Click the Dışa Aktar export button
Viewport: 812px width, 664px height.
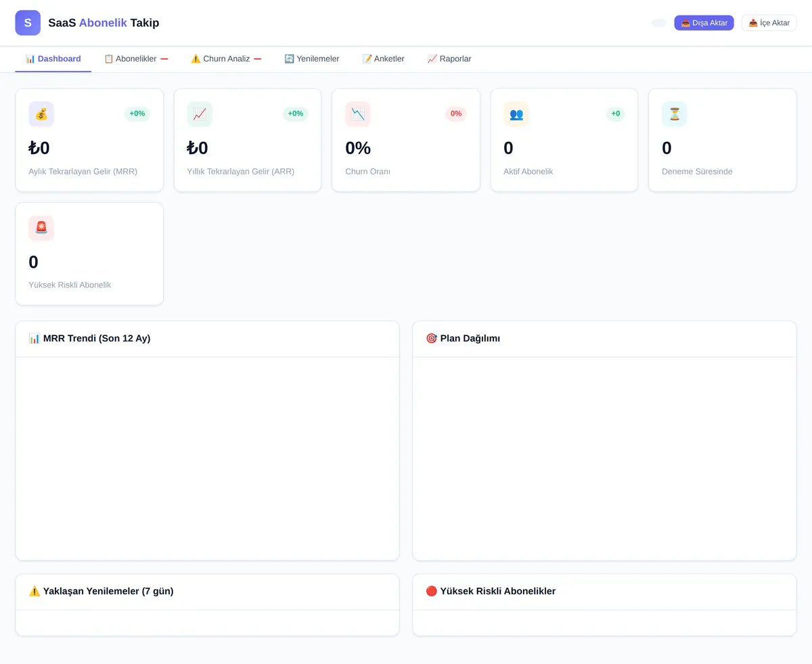[x=704, y=23]
